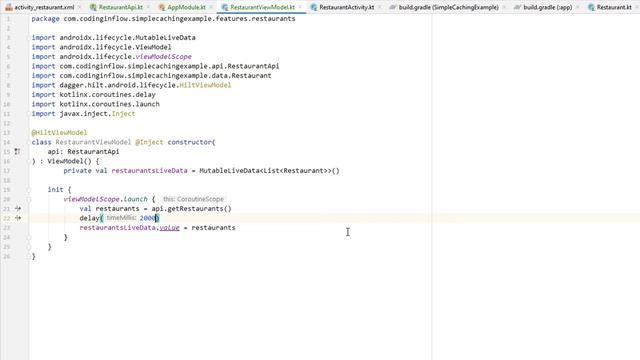Collapse imports using end marker on line 11
Image resolution: width=640 pixels, height=360 pixels.
click(x=29, y=113)
